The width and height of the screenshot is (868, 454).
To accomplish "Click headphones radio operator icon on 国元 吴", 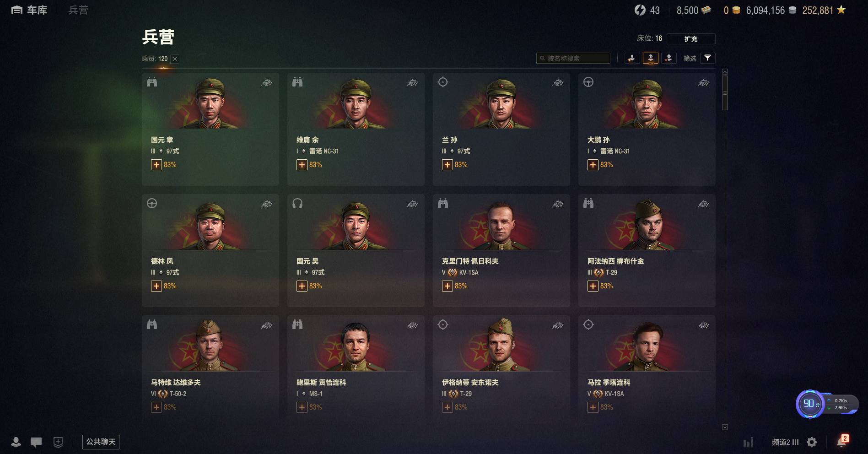I will tap(297, 204).
